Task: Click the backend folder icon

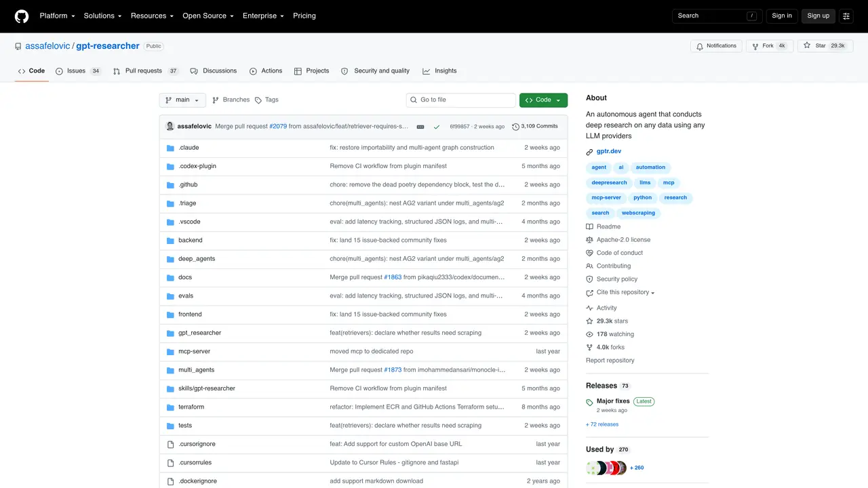Action: [171, 241]
